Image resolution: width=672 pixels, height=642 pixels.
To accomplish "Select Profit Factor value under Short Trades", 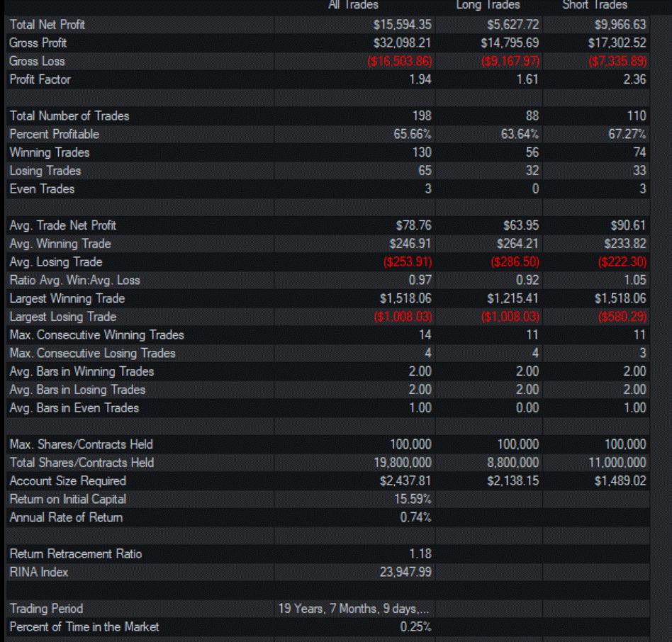I will (634, 79).
